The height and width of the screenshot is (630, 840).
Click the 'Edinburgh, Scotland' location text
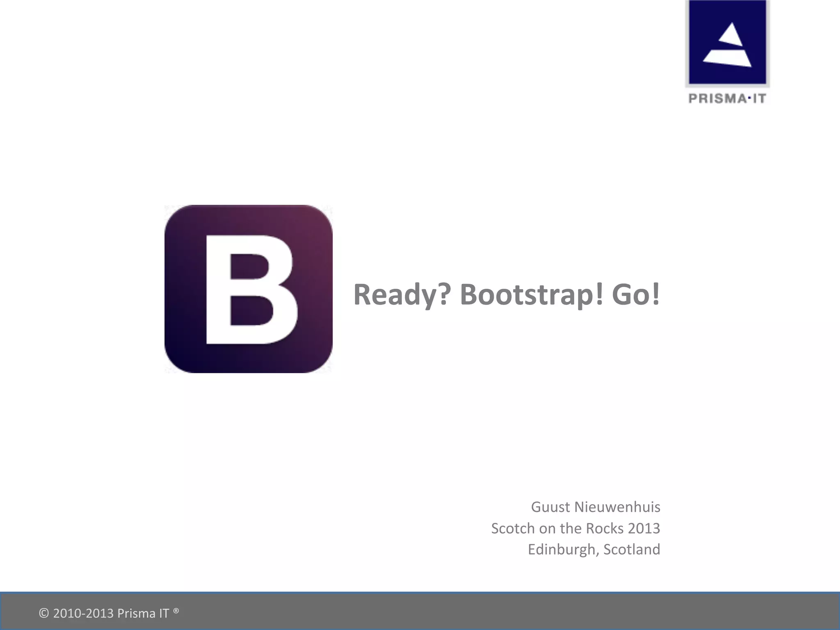tap(594, 549)
